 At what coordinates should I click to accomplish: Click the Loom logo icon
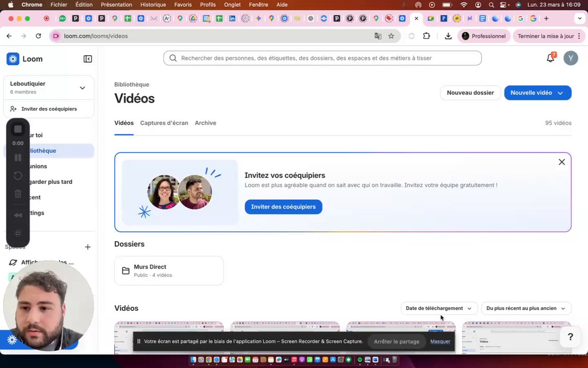(13, 59)
